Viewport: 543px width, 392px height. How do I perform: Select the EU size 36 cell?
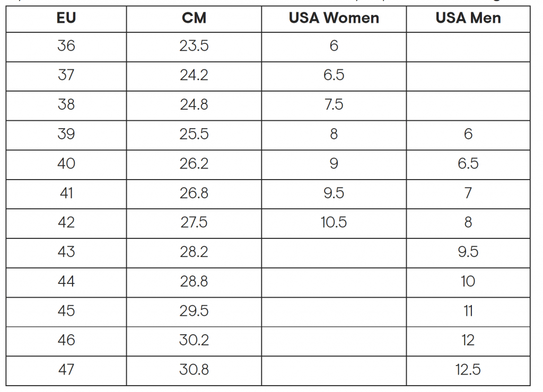(66, 47)
